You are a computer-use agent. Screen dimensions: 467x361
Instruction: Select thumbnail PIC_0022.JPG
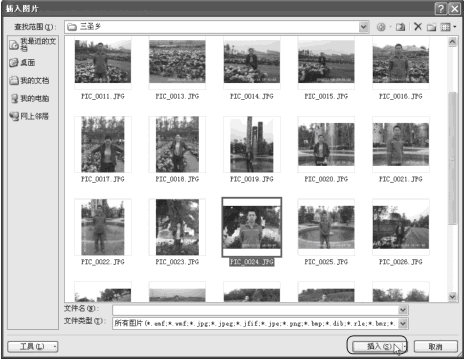tap(103, 227)
